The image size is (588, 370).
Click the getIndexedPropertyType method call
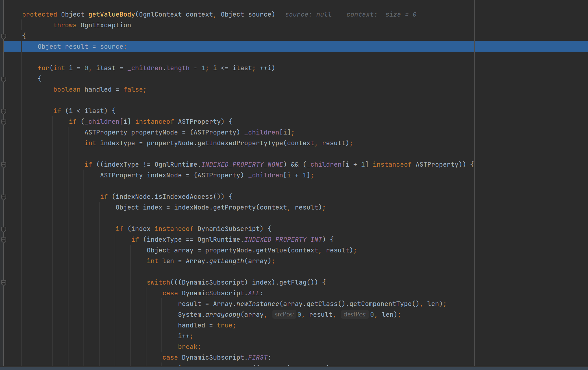pos(240,143)
